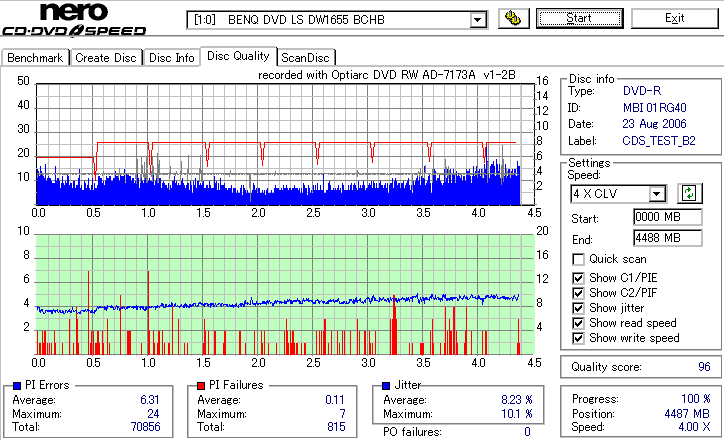This screenshot has height=441, width=724.
Task: Click the disc label CDS_TEST_B2
Action: pyautogui.click(x=659, y=141)
